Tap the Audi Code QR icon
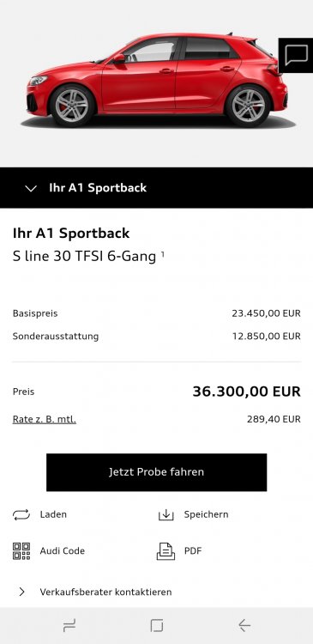The image size is (313, 644). 21,550
